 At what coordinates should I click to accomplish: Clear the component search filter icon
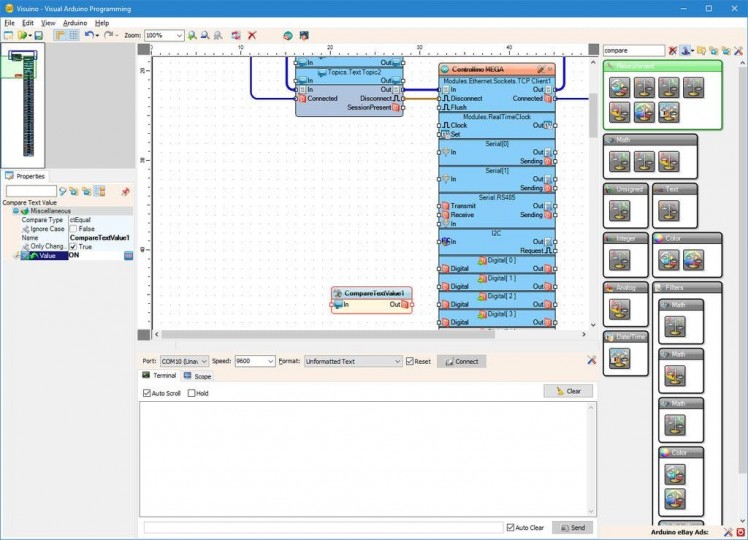(x=673, y=50)
